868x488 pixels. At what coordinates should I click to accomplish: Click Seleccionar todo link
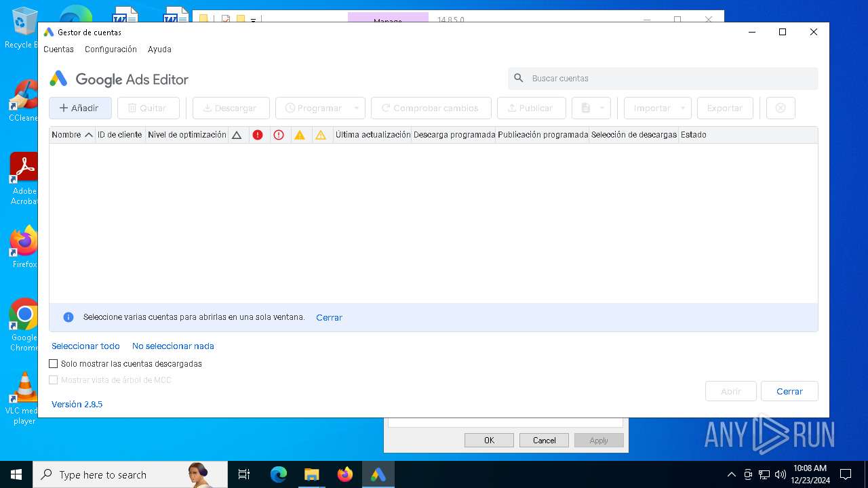[x=85, y=346]
